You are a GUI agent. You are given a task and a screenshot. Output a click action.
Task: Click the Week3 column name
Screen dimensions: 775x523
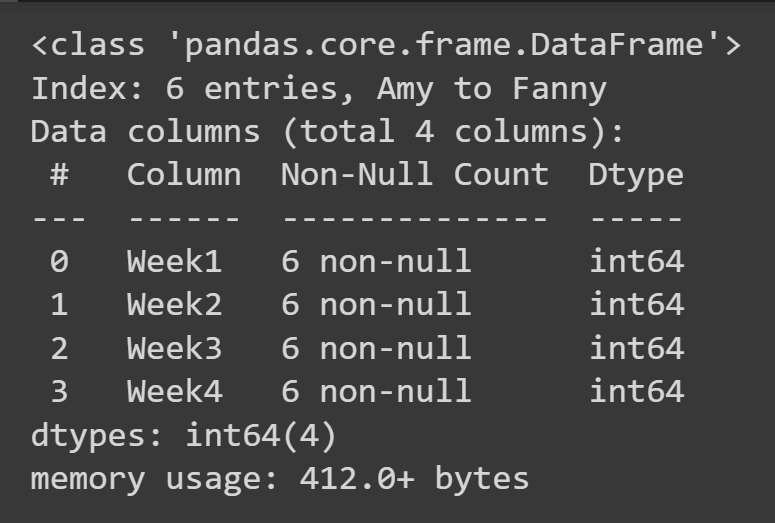[174, 348]
